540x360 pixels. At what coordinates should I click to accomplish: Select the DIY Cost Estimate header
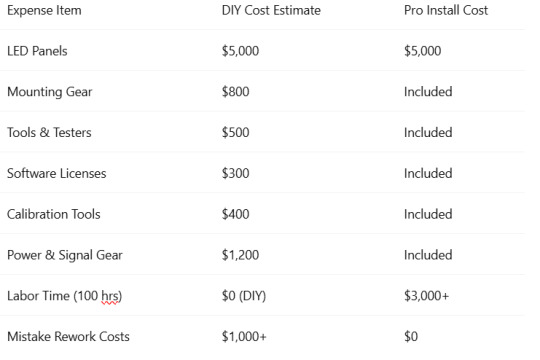point(271,10)
